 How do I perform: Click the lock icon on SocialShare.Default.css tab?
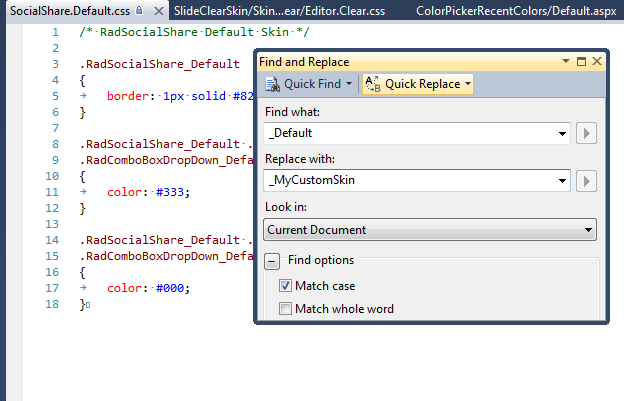[139, 10]
